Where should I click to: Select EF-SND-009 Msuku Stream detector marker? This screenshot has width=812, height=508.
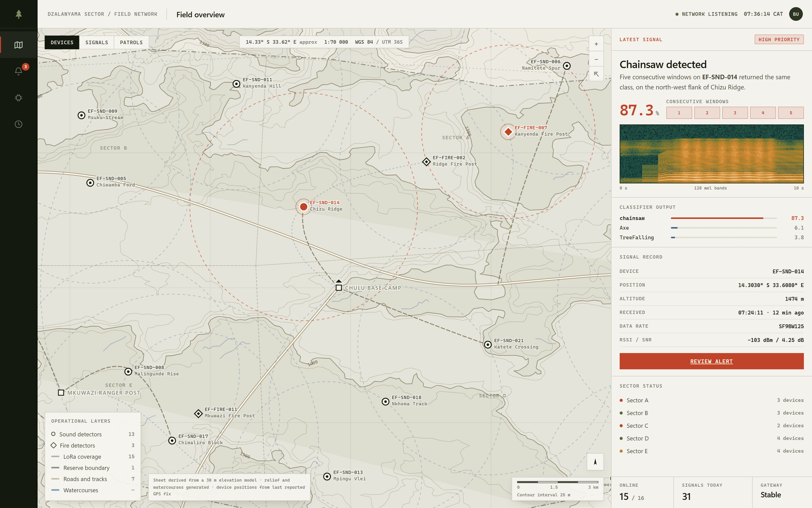(x=81, y=115)
